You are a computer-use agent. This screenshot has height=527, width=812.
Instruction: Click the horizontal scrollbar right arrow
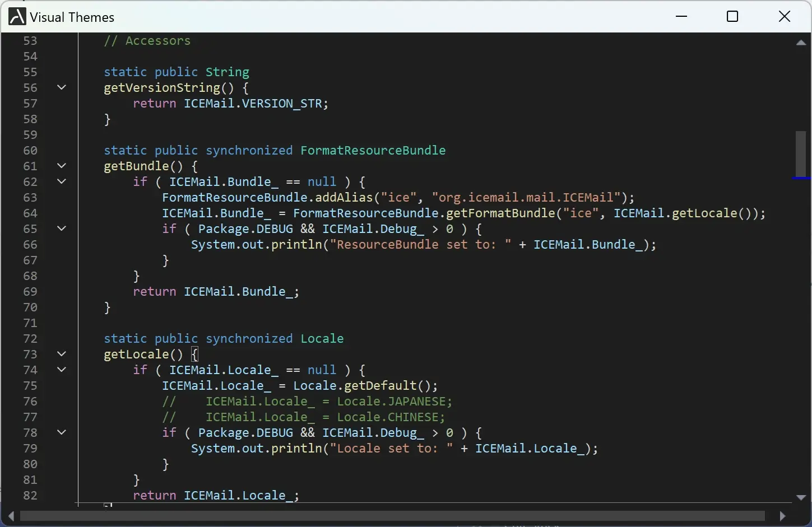point(782,516)
